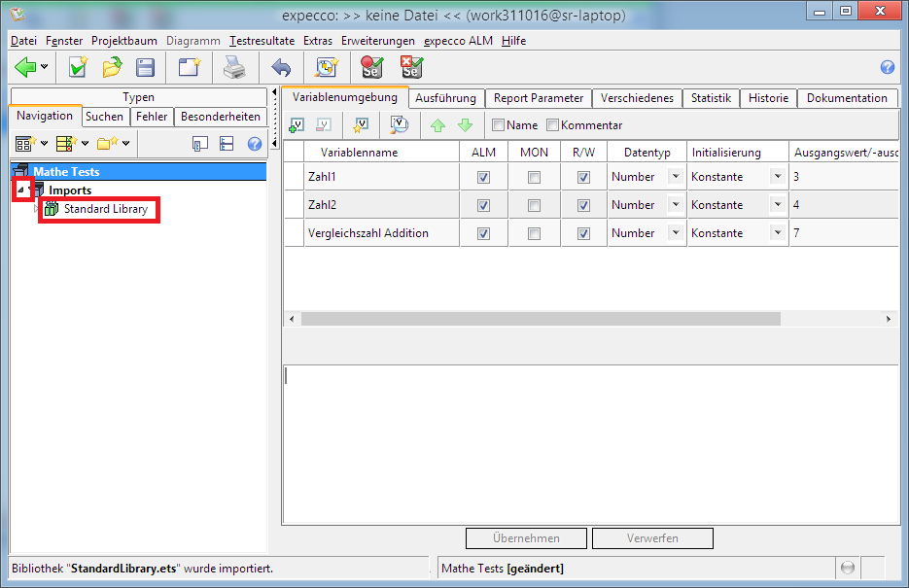Click the green back arrow icon
Viewport: 909px width, 588px height.
click(25, 67)
